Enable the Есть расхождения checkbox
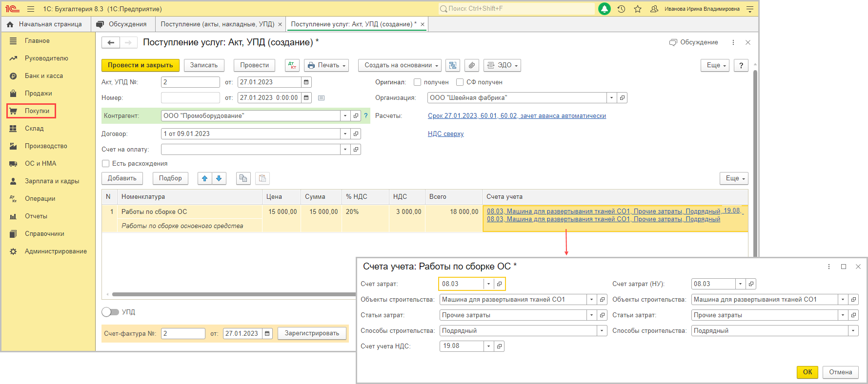This screenshot has height=384, width=868. [105, 164]
